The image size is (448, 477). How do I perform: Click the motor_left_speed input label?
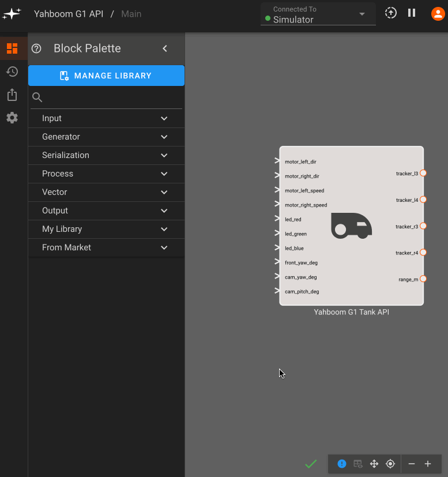(x=304, y=191)
